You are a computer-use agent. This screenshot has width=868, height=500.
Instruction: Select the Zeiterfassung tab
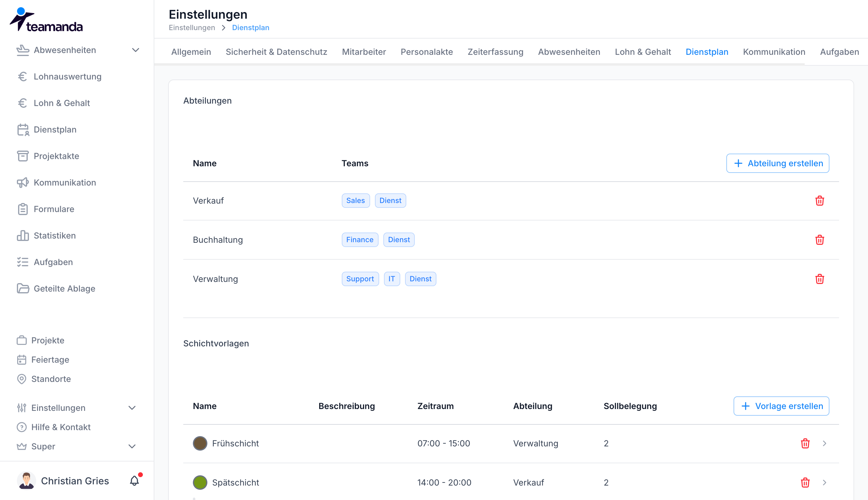(495, 52)
